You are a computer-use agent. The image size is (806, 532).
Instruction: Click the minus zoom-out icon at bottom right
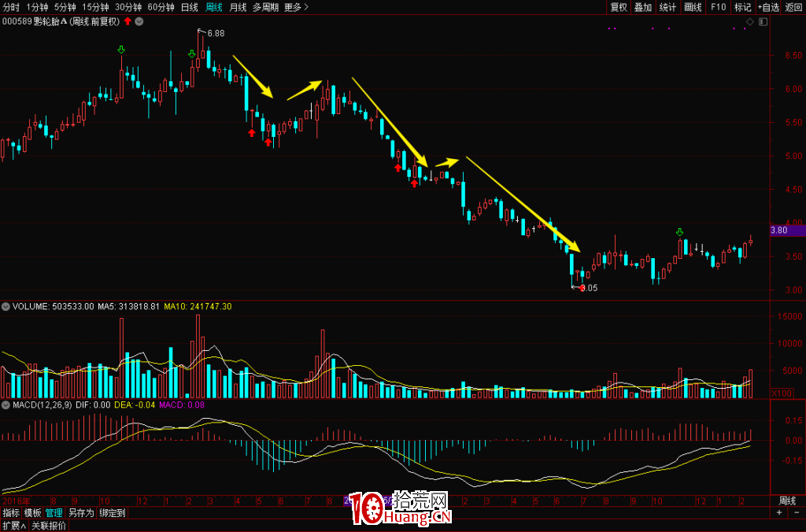tap(795, 512)
